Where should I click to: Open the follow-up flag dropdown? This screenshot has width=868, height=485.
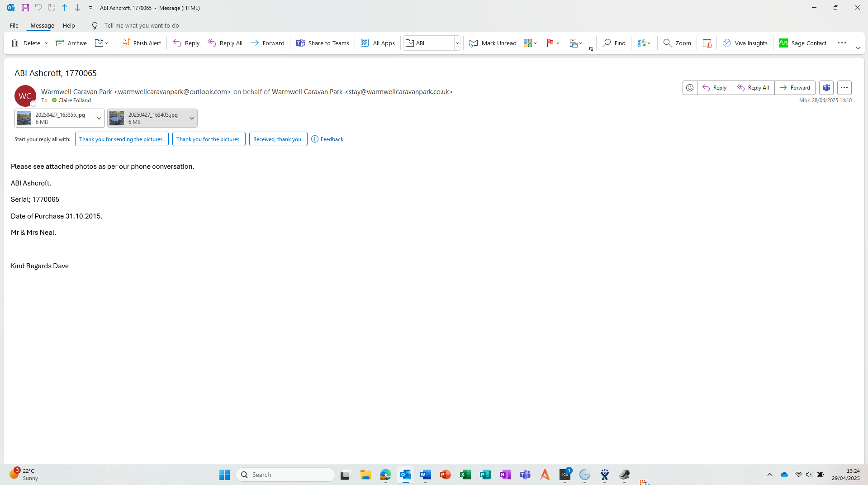[x=558, y=43]
